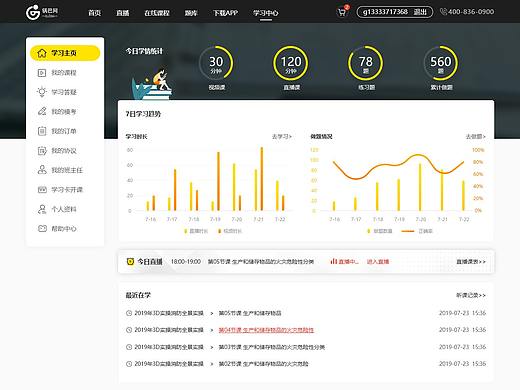Click the 560 题 累计做题 progress ring
The width and height of the screenshot is (520, 390).
441,63
